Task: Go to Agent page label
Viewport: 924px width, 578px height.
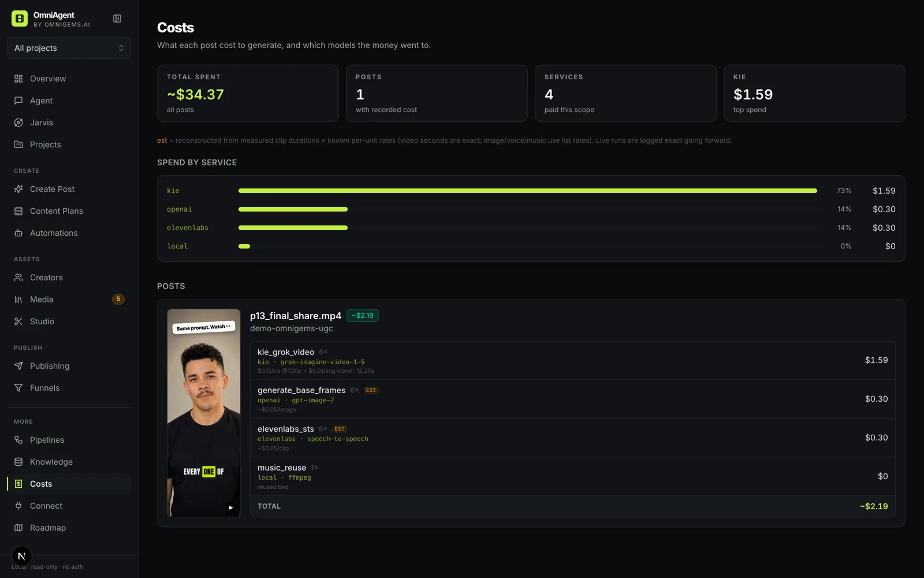Action: (42, 101)
